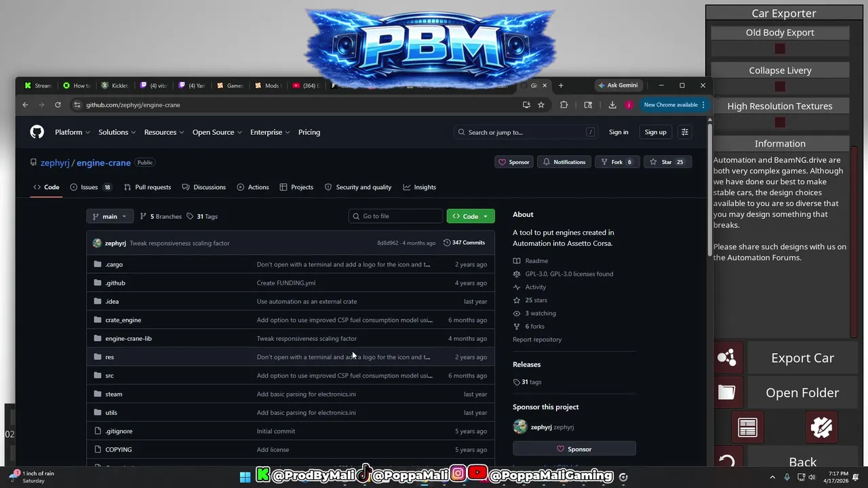Click Sponsor button under Sponsor this project
This screenshot has height=488, width=868.
pos(574,449)
